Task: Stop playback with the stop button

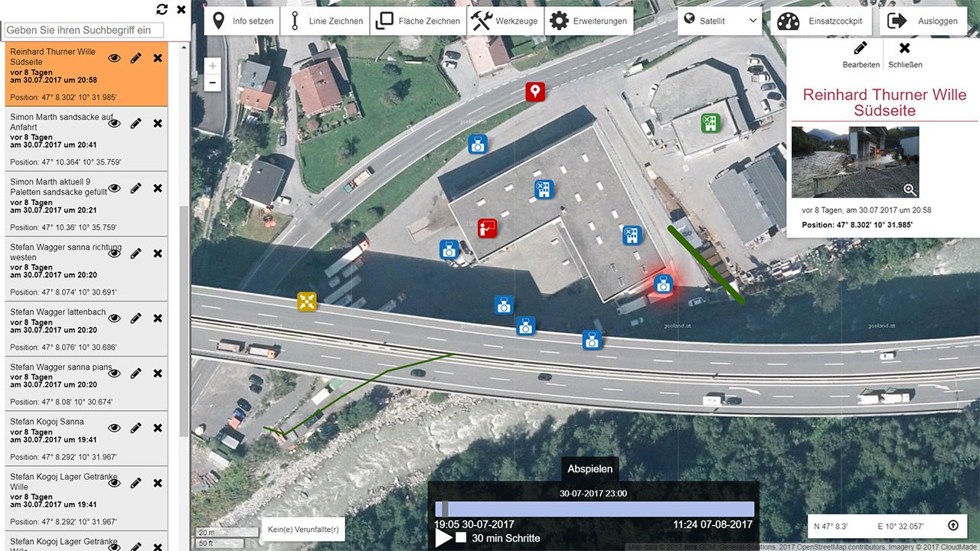Action: [x=461, y=538]
